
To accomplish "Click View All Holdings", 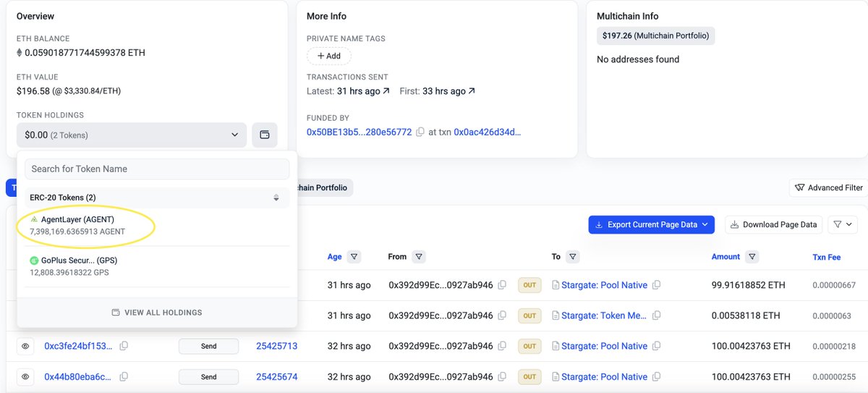I will [x=157, y=313].
